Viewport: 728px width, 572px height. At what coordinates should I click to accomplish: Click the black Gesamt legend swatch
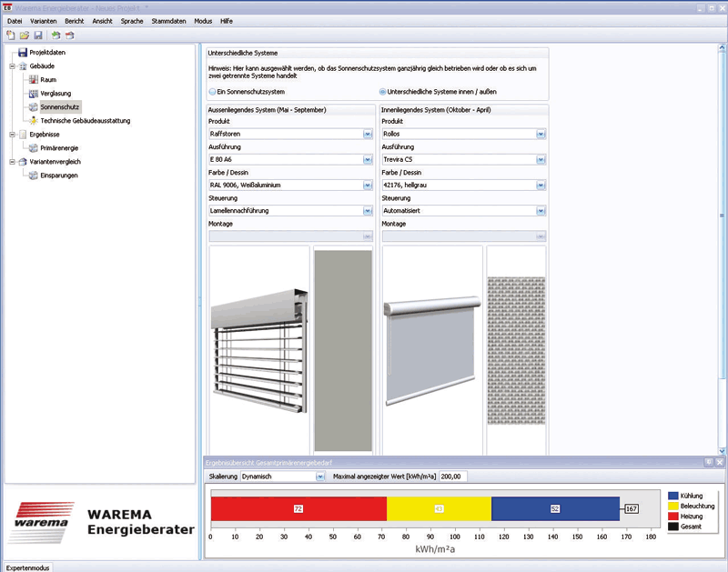[x=672, y=527]
